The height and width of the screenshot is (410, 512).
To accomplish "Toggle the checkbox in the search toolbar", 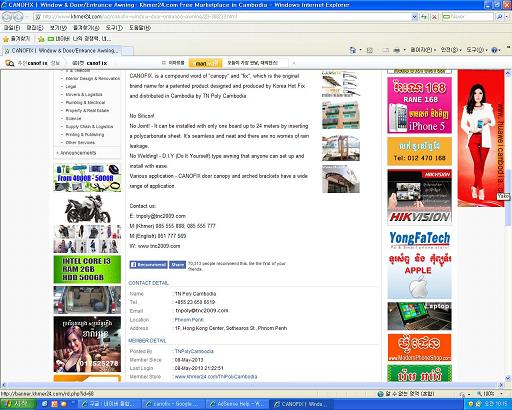I will [x=164, y=63].
